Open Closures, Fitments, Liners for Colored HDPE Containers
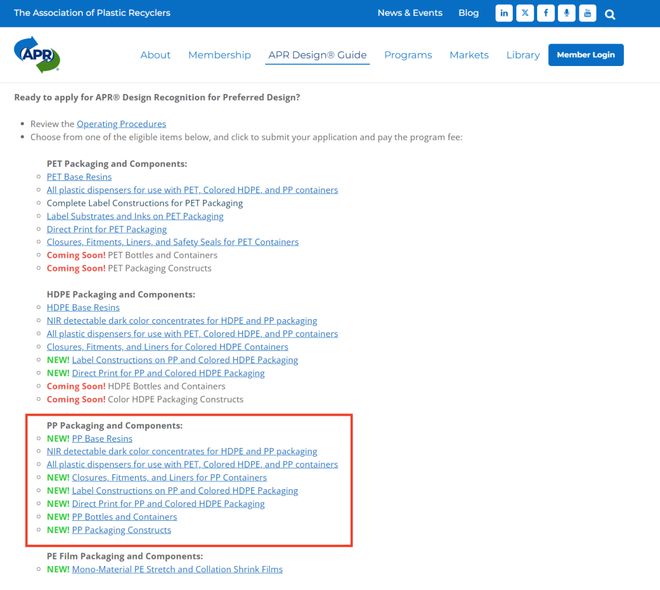The image size is (660, 590). [168, 347]
